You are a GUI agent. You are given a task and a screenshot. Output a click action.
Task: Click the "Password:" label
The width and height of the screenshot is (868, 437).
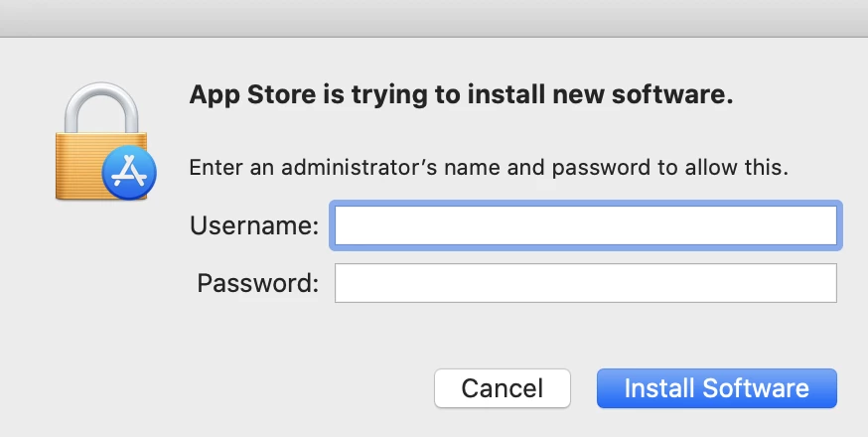[x=258, y=283]
